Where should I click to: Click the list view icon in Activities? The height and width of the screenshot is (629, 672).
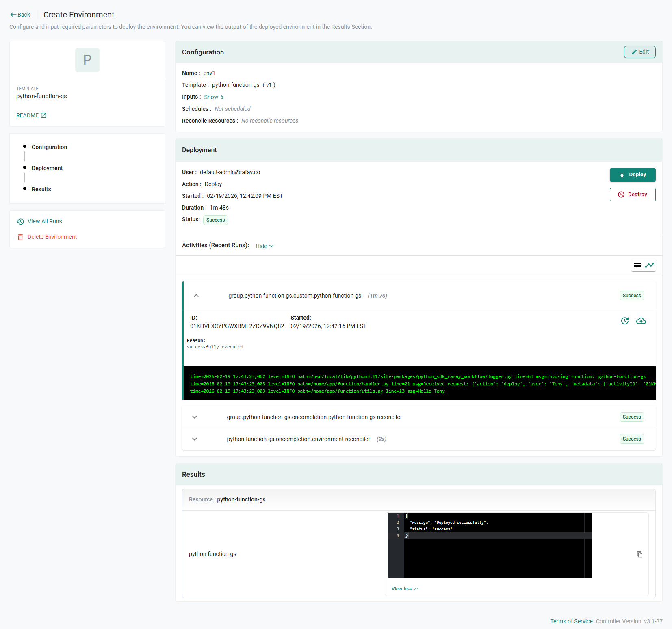[x=637, y=265]
